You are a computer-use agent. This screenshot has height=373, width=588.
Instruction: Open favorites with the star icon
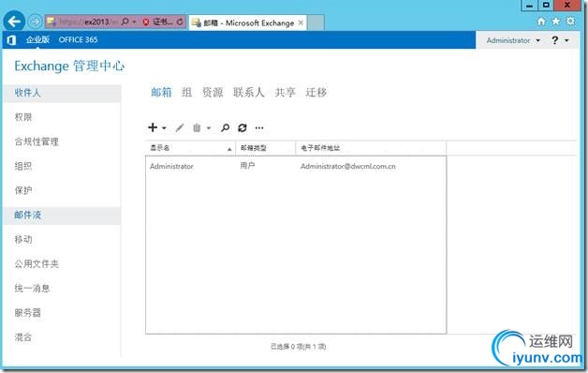click(x=555, y=22)
